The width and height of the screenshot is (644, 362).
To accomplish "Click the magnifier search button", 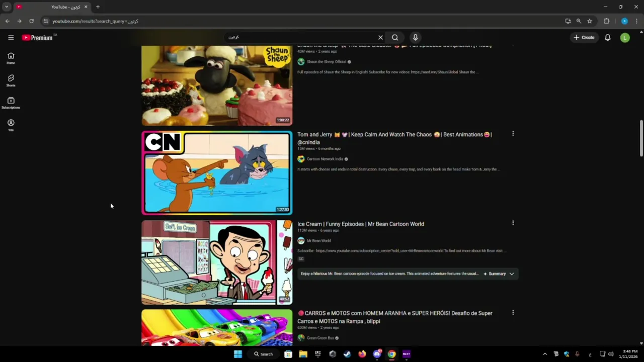I will coord(395,37).
